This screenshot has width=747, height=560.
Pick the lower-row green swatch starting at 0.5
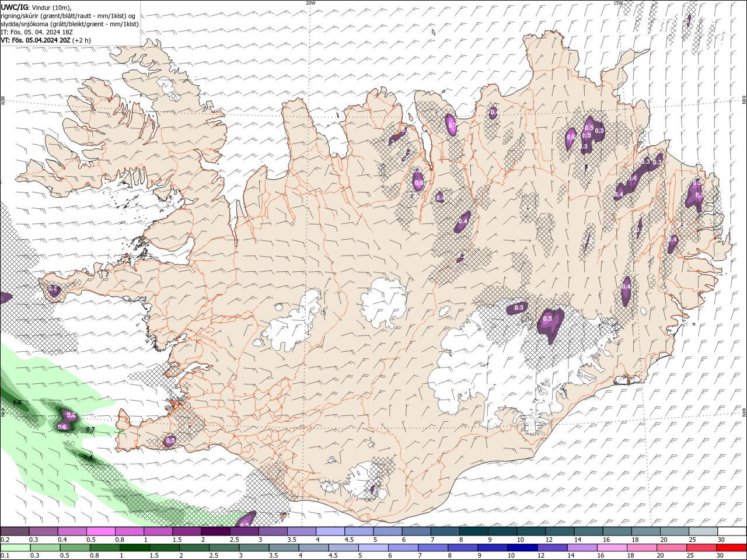[75, 548]
